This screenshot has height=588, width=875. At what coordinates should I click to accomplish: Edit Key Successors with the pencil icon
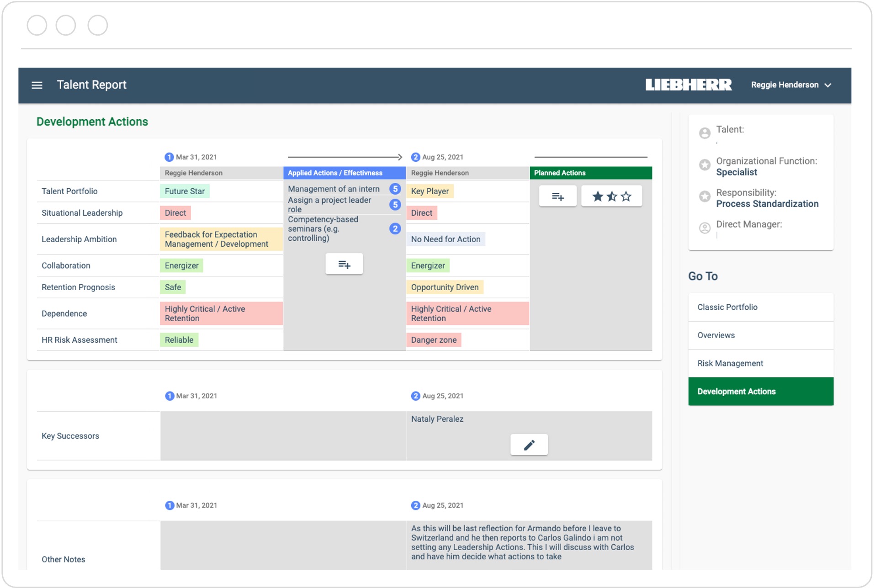[529, 445]
